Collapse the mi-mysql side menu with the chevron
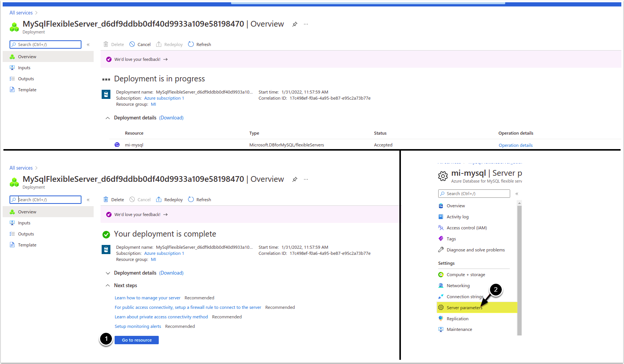This screenshot has height=364, width=624. pyautogui.click(x=517, y=194)
